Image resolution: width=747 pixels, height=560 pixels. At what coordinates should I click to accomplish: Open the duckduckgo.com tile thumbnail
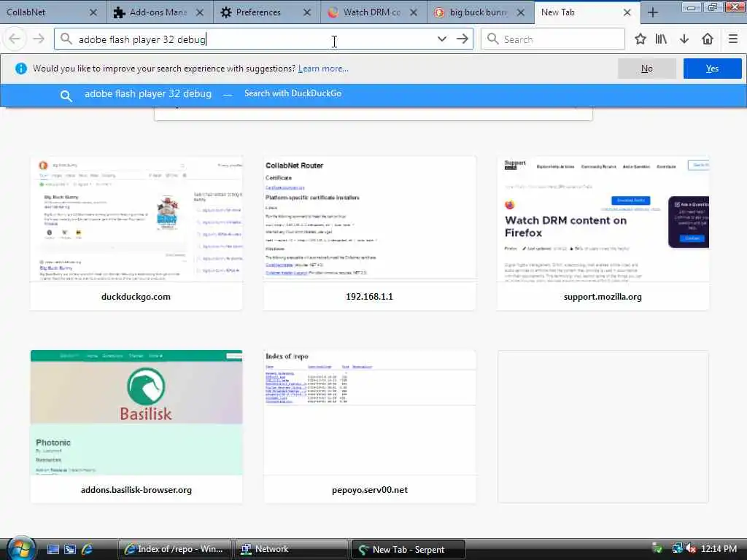136,219
